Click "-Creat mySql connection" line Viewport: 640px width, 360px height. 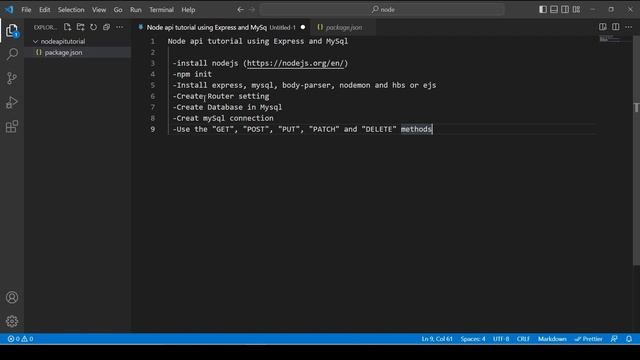click(223, 118)
